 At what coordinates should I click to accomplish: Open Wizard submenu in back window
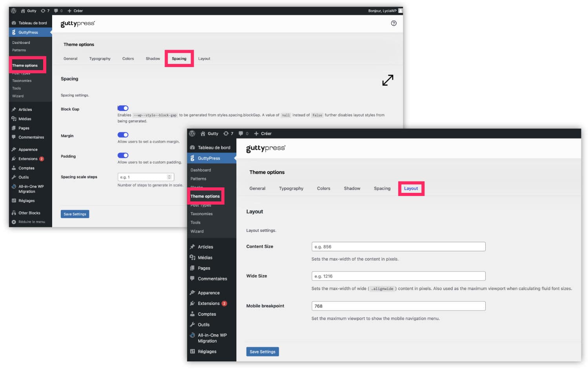[18, 96]
